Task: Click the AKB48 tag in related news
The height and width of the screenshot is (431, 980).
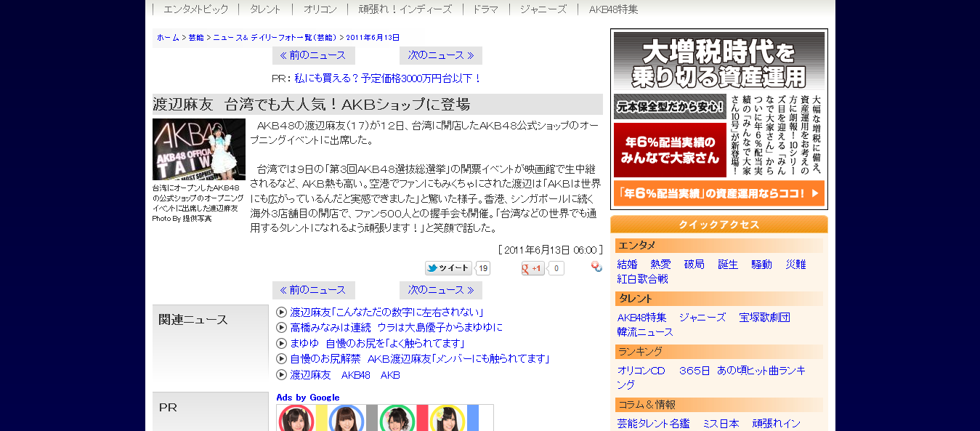Action: 356,375
